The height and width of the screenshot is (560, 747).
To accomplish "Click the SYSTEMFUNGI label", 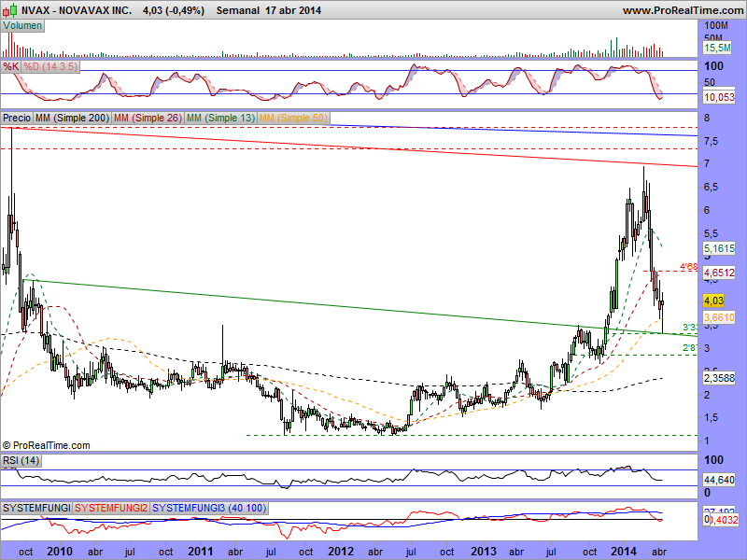I will pyautogui.click(x=36, y=508).
